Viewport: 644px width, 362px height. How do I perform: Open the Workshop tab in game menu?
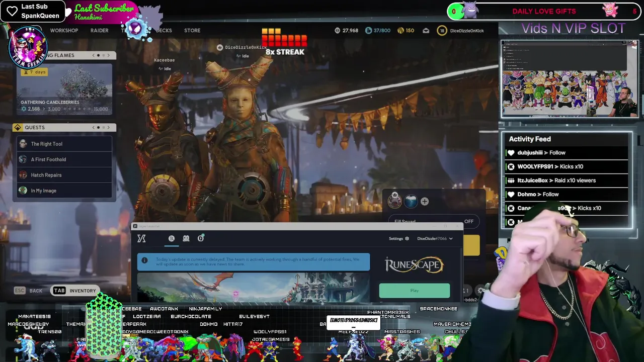(64, 31)
